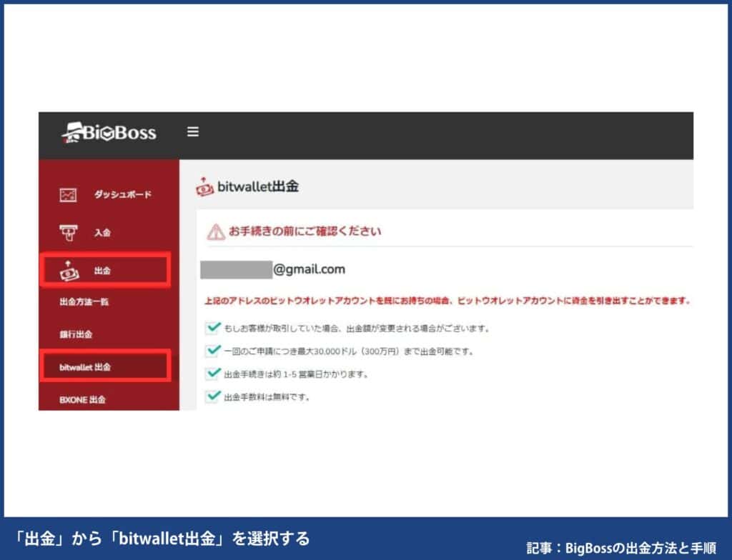Toggle checkbox for 出金手数料は無料 notice
Image resolution: width=732 pixels, height=560 pixels.
click(213, 396)
